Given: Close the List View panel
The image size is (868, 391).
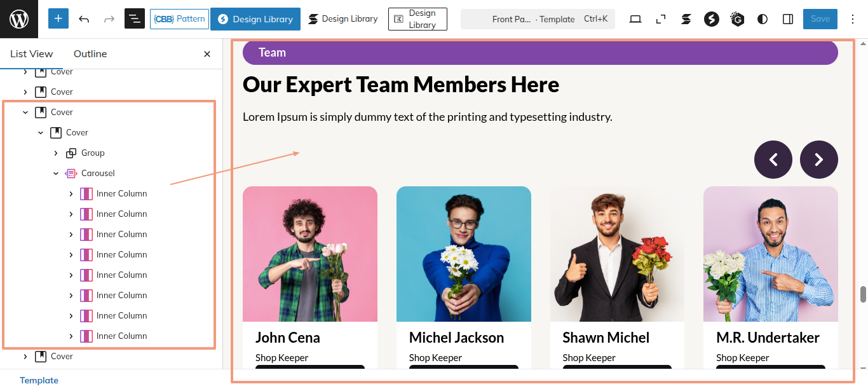Looking at the screenshot, I should 207,54.
